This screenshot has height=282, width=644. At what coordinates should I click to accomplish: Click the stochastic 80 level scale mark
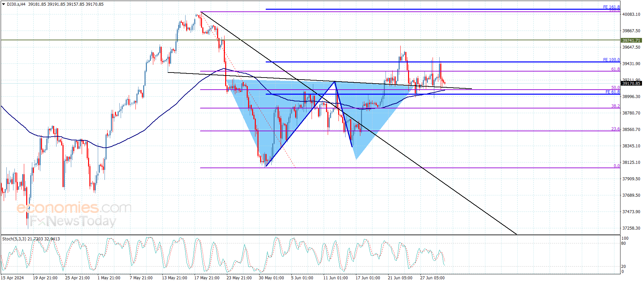click(623, 243)
